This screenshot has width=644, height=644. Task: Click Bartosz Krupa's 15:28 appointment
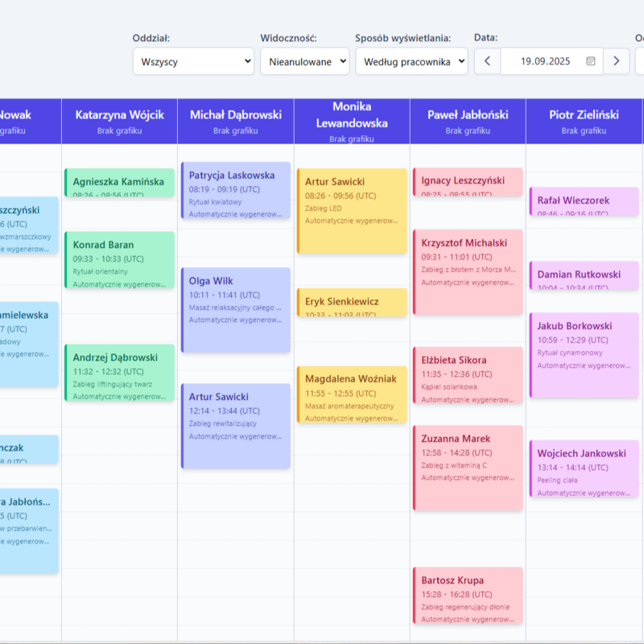tap(468, 595)
